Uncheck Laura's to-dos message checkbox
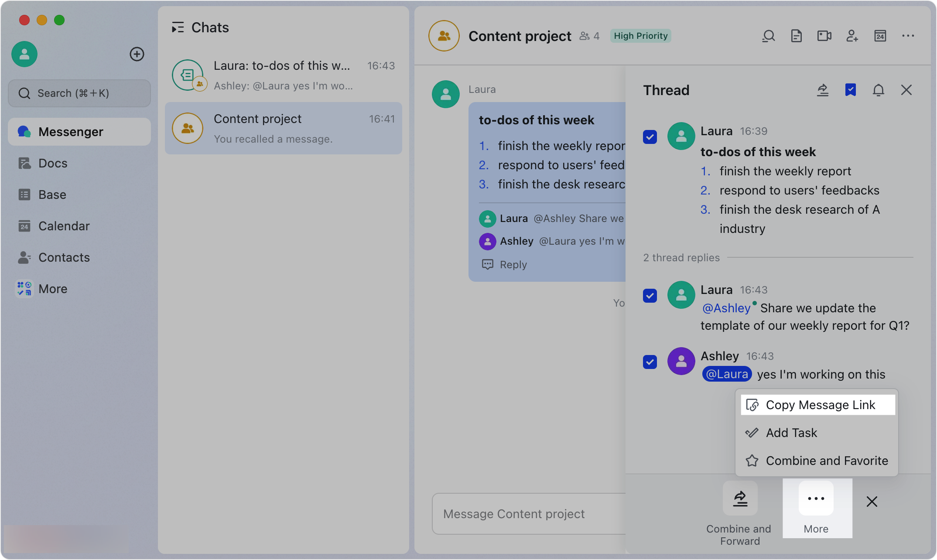Image resolution: width=937 pixels, height=560 pixels. [650, 137]
